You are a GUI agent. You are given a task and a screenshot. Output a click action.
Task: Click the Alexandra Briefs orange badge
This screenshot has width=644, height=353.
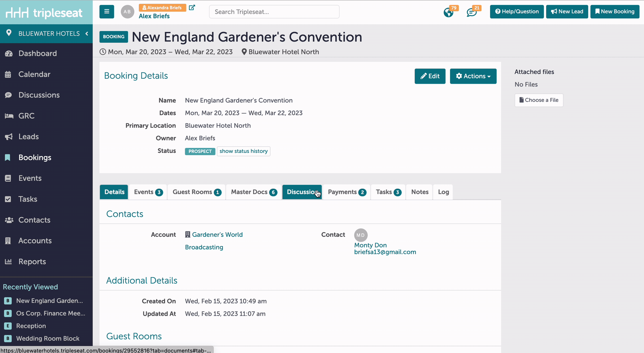[162, 8]
